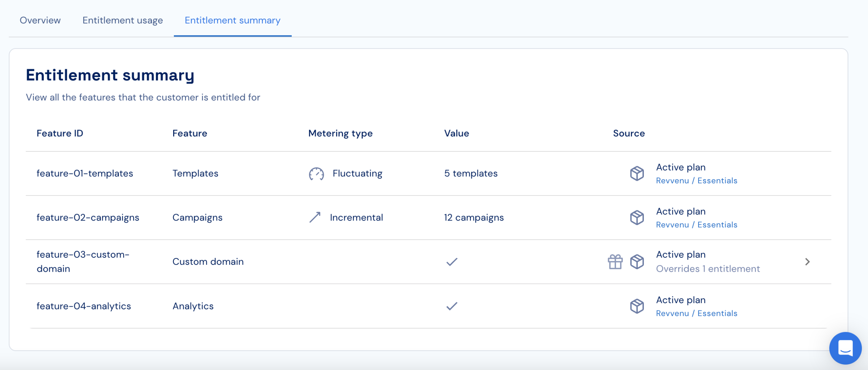Click the feature-01-templates row ID

click(x=85, y=173)
